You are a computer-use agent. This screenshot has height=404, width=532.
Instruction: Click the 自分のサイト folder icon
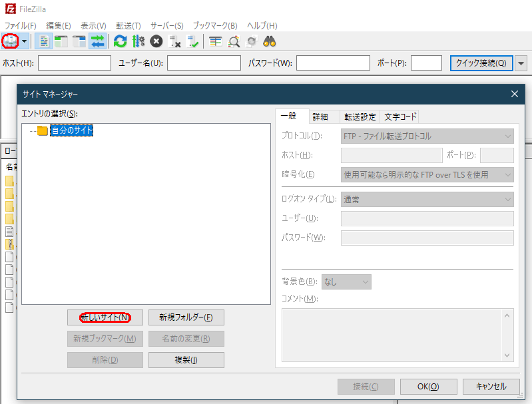pos(43,130)
